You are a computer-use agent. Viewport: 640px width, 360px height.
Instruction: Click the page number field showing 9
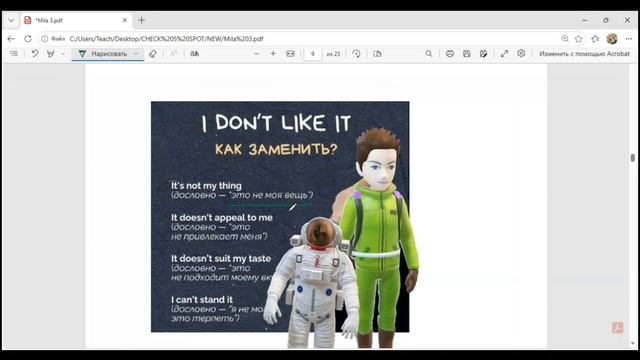313,53
